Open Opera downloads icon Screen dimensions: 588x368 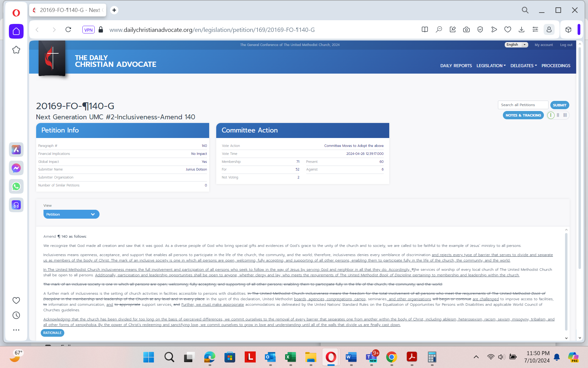[x=521, y=30]
